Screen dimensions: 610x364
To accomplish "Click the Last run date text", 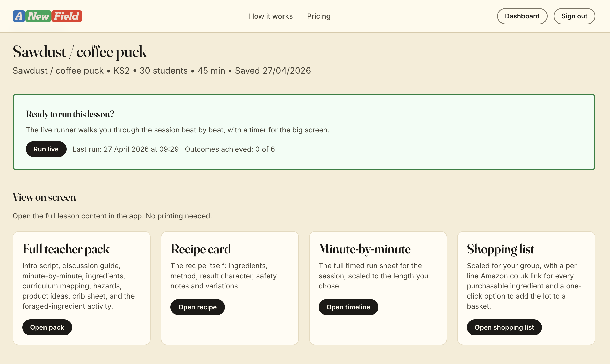I will [125, 149].
